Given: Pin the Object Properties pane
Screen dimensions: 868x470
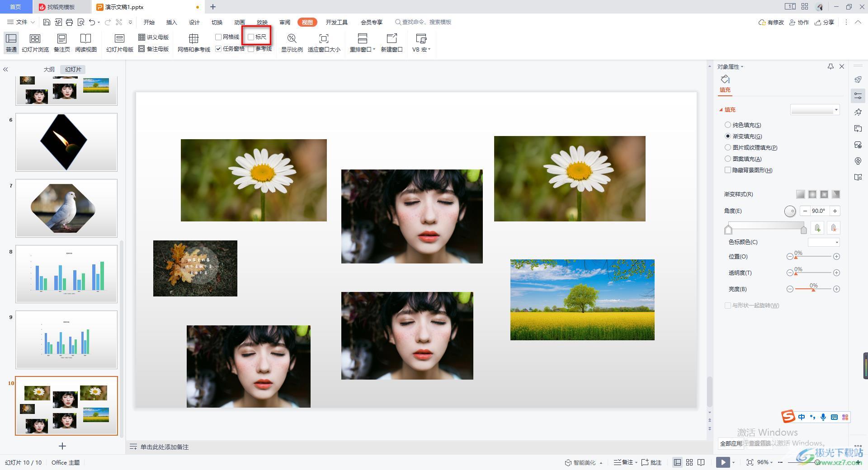Looking at the screenshot, I should pyautogui.click(x=830, y=66).
